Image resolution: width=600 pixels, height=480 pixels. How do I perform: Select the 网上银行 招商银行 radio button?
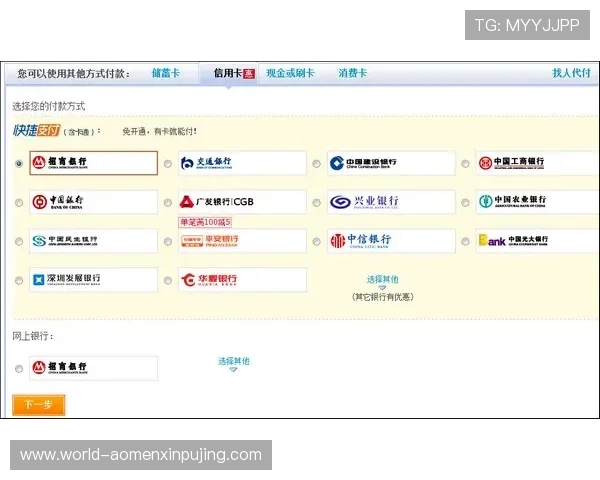(19, 369)
